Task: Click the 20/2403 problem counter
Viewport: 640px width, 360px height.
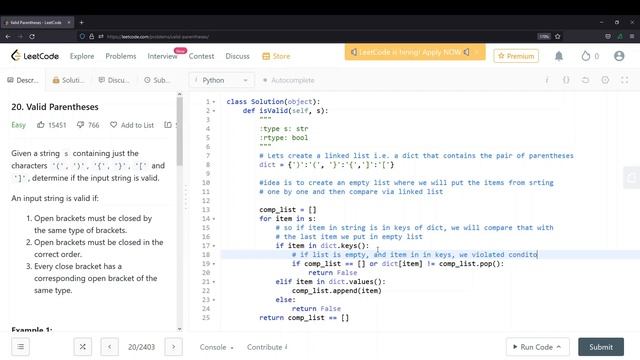Action: 141,347
